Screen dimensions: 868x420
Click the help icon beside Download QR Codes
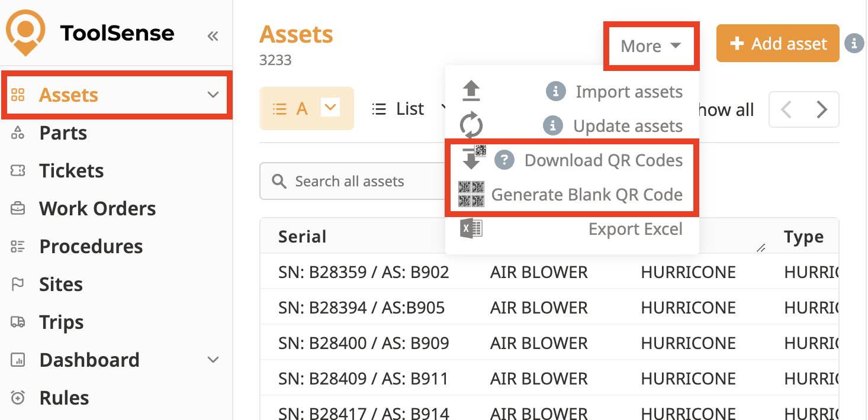(504, 160)
